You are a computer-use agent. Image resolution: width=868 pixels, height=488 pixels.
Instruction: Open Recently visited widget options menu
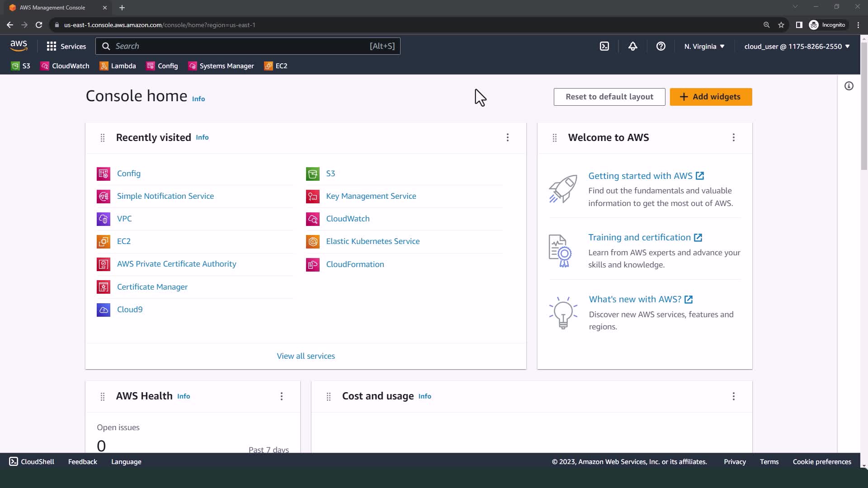pos(507,137)
